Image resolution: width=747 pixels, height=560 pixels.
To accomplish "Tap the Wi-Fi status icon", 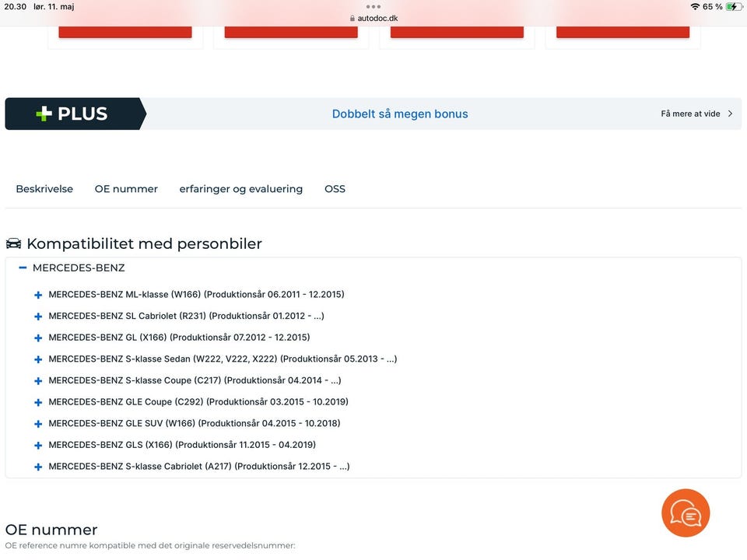I will click(695, 7).
